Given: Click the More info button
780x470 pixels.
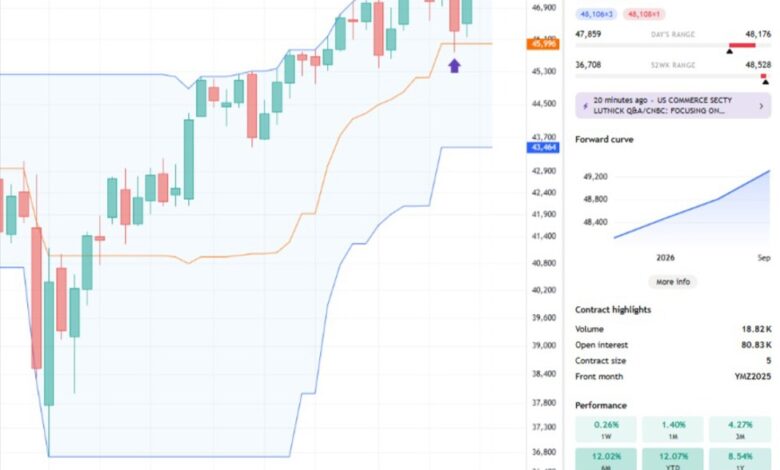Looking at the screenshot, I should 673,282.
